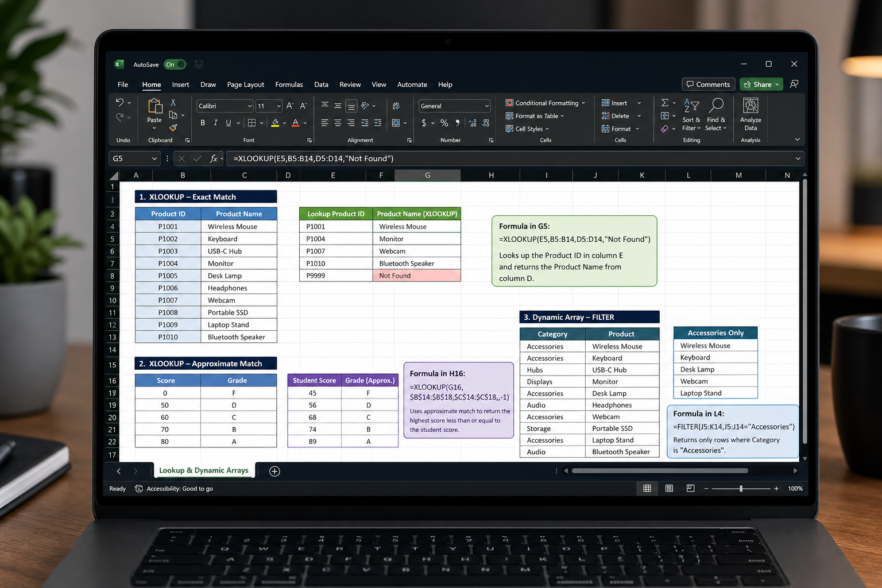
Task: Click the zoom slider handle
Action: [741, 489]
